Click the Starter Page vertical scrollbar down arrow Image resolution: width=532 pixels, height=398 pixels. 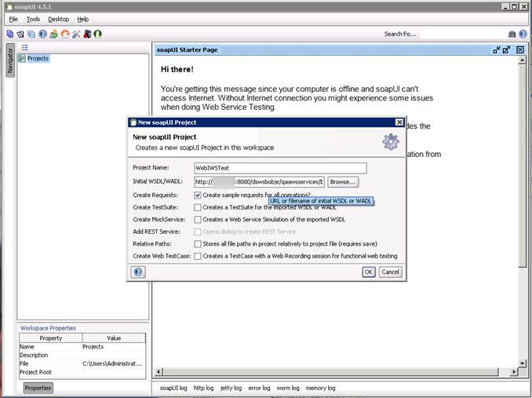click(x=522, y=363)
